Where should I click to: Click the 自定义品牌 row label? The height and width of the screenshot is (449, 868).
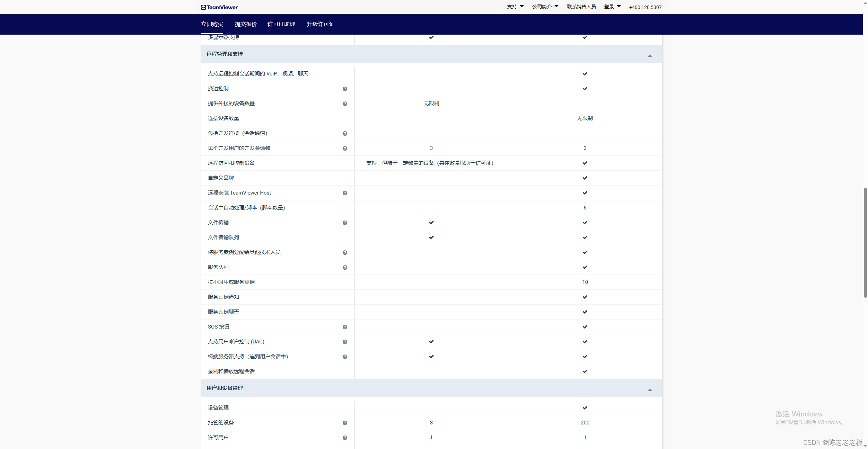coord(221,178)
